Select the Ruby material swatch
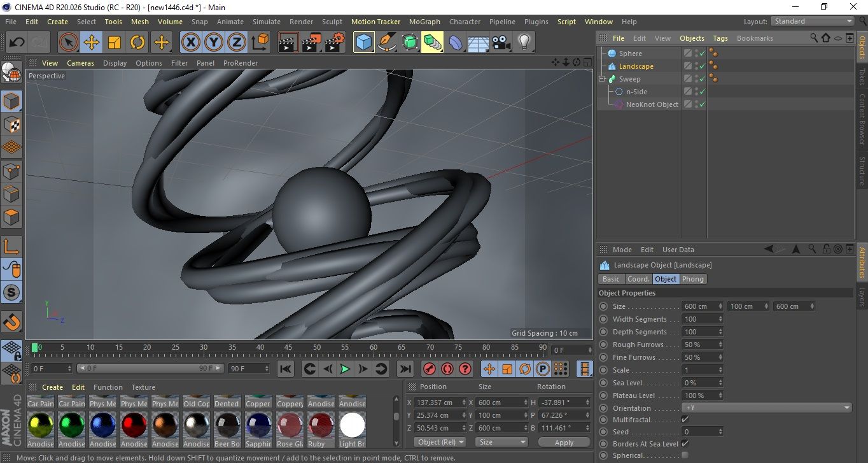 pyautogui.click(x=321, y=425)
